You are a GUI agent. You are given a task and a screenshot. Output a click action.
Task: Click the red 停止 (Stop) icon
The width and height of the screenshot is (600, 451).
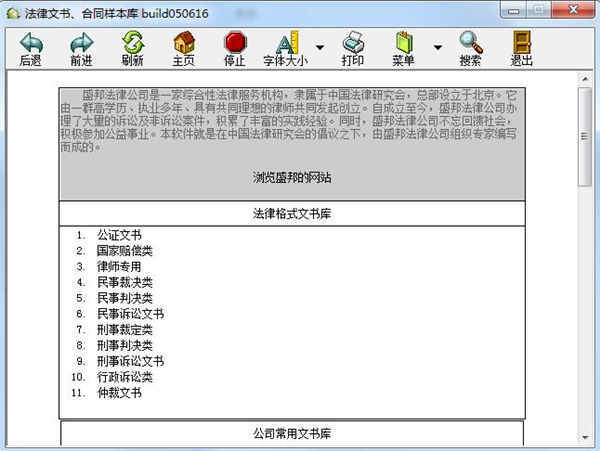235,43
